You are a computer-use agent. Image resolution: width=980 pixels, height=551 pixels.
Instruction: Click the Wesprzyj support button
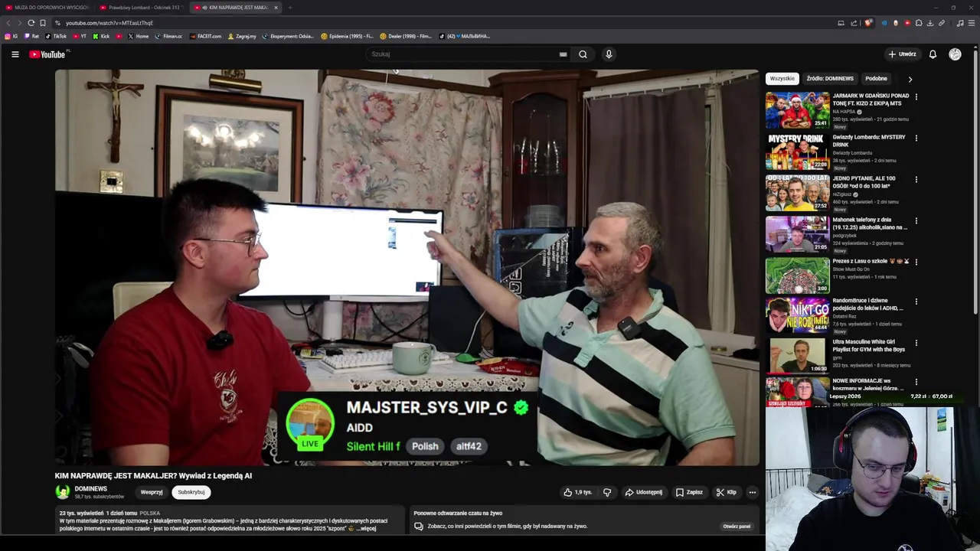point(152,492)
